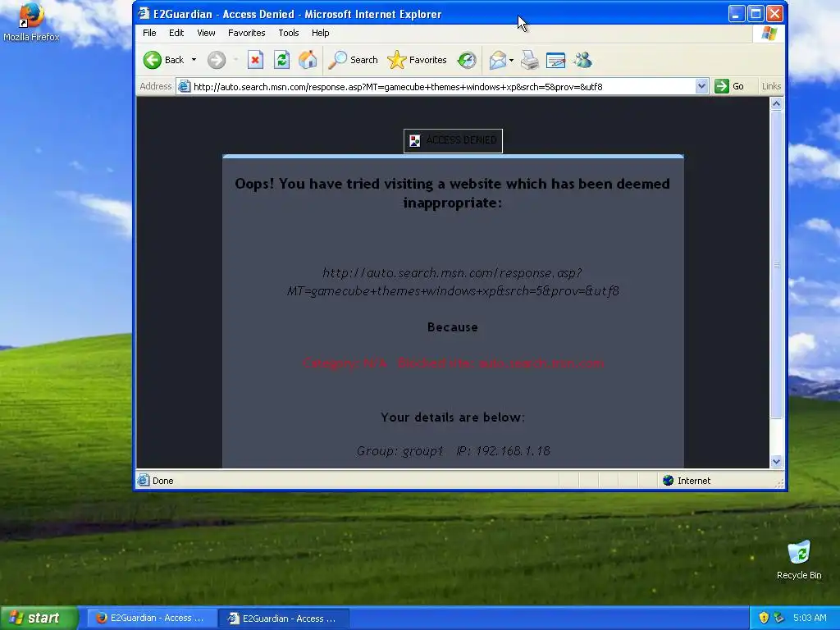The image size is (840, 630).
Task: Click the Edit page toolbar icon
Action: (x=555, y=60)
